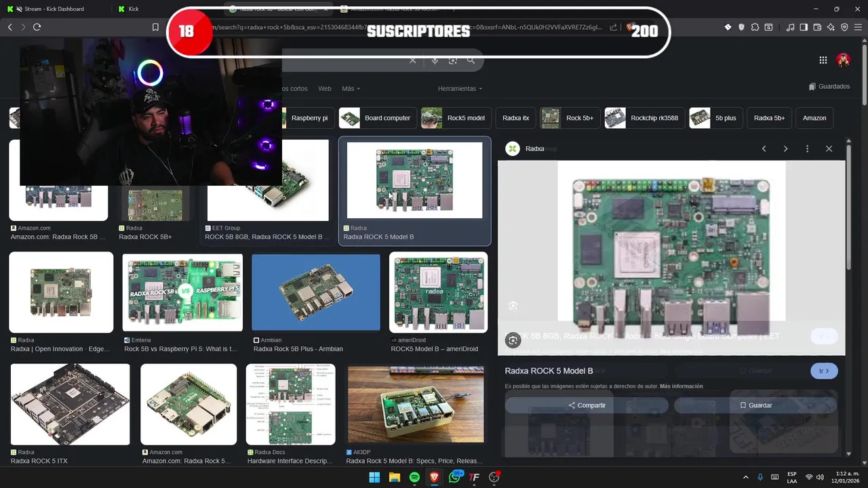
Task: Open Spotify from the taskbar
Action: 414,477
